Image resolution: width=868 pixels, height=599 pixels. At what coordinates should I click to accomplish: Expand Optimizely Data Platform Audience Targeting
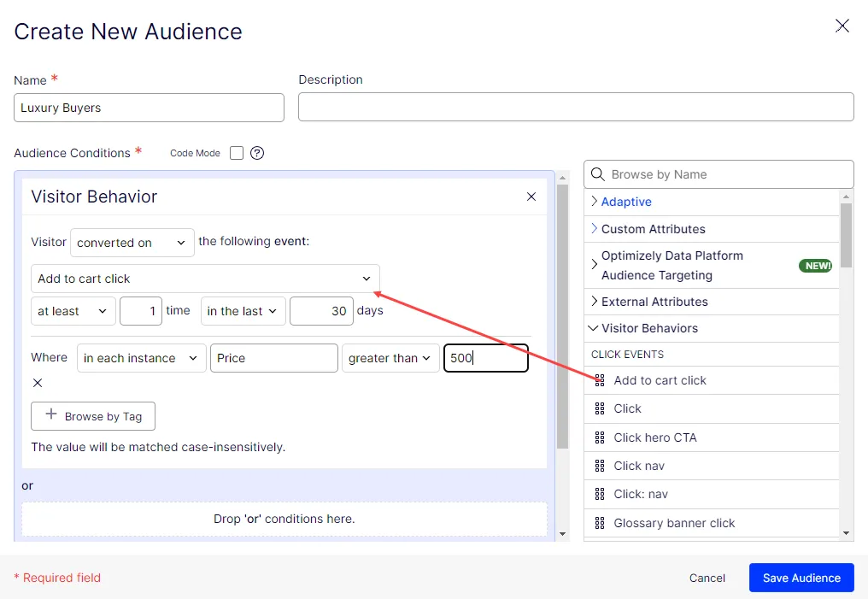[712, 265]
